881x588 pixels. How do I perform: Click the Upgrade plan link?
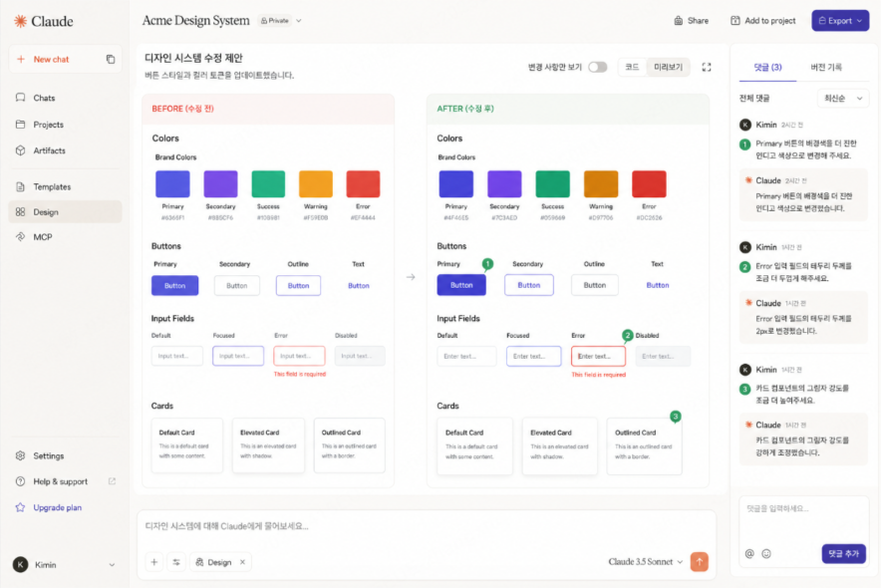tap(58, 507)
